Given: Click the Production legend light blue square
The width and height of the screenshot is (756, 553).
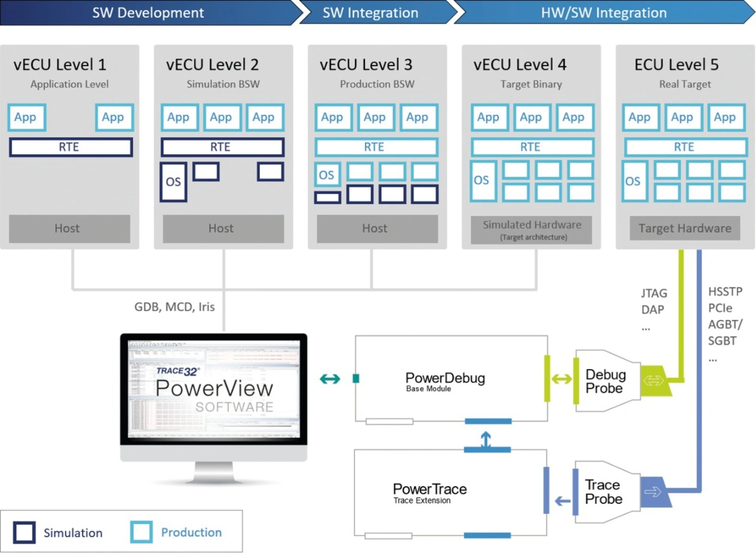Looking at the screenshot, I should 141,532.
